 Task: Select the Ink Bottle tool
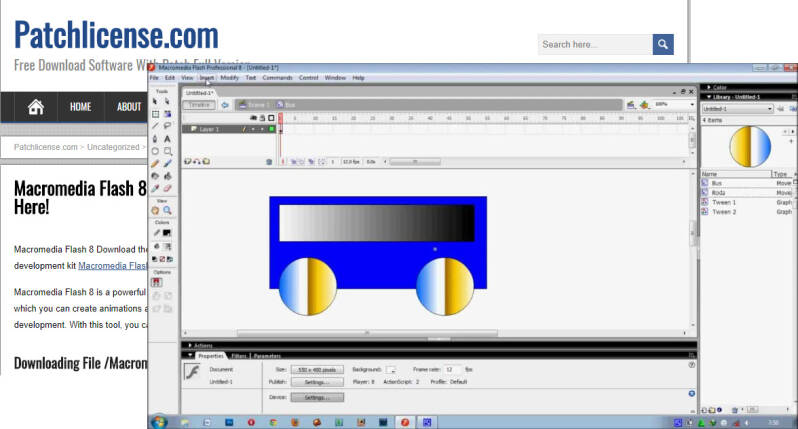pos(156,176)
